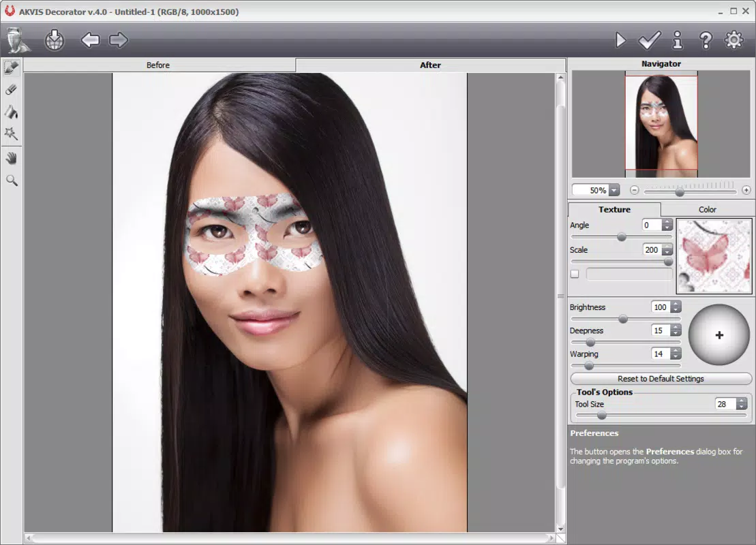
Task: Click the Angle spinner arrows
Action: [667, 225]
